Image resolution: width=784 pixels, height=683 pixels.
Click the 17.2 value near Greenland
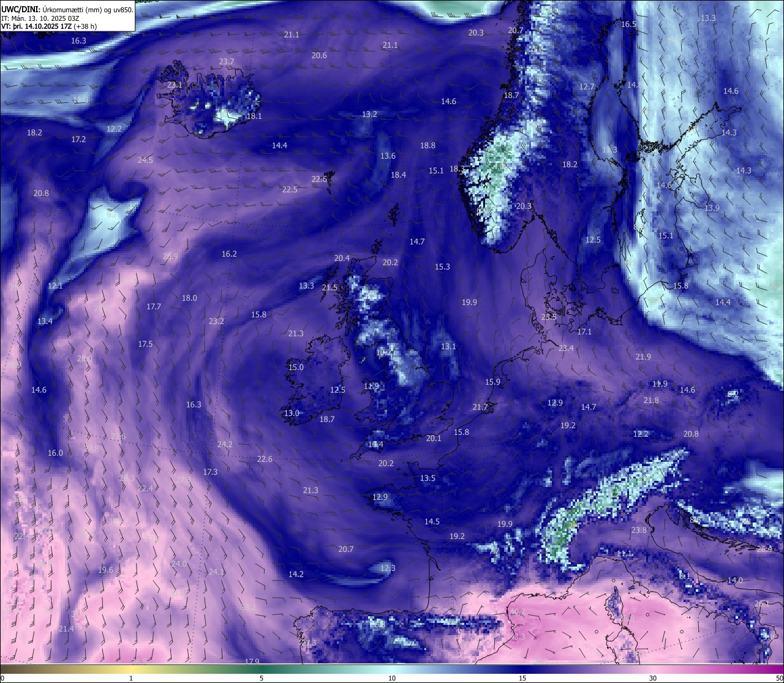pyautogui.click(x=78, y=139)
